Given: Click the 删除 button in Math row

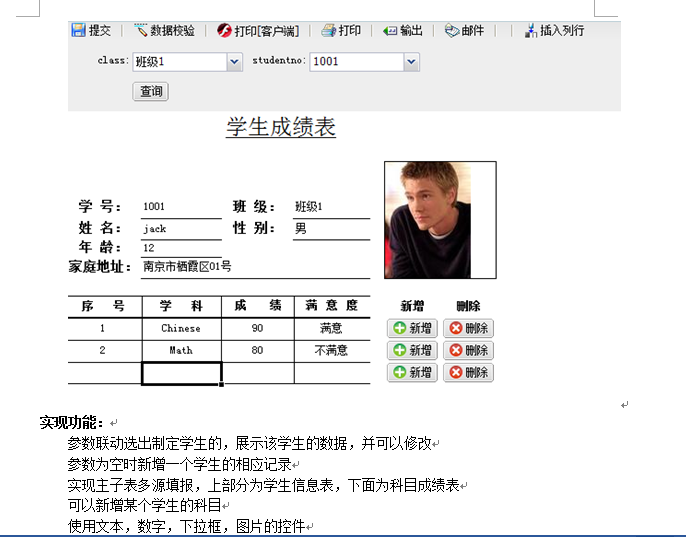Looking at the screenshot, I should pos(469,350).
